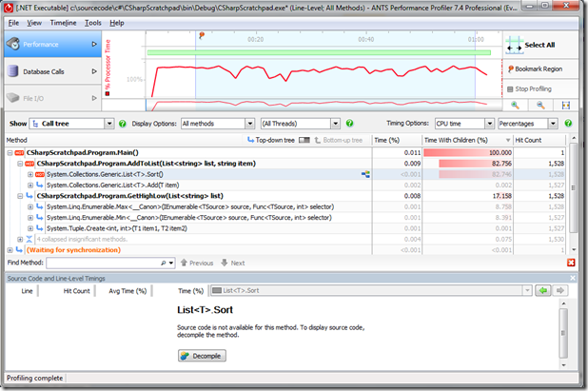Click the hot icon next to AddToList
The width and height of the screenshot is (588, 391).
pos(29,164)
